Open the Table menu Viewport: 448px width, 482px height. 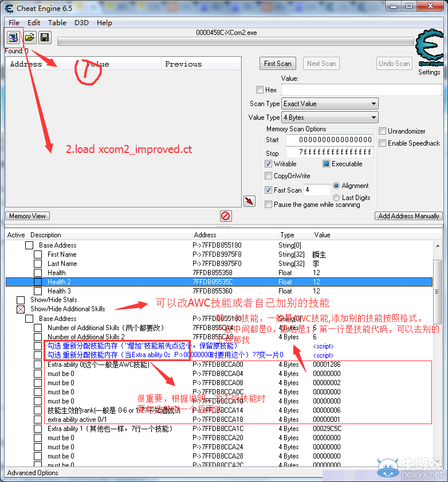coord(57,23)
